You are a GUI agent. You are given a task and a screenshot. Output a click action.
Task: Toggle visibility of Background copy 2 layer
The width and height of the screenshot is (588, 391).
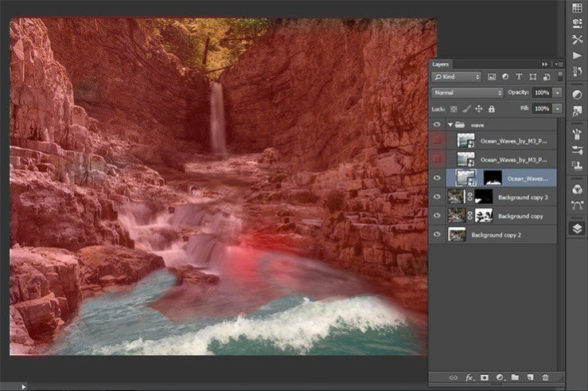pyautogui.click(x=437, y=235)
